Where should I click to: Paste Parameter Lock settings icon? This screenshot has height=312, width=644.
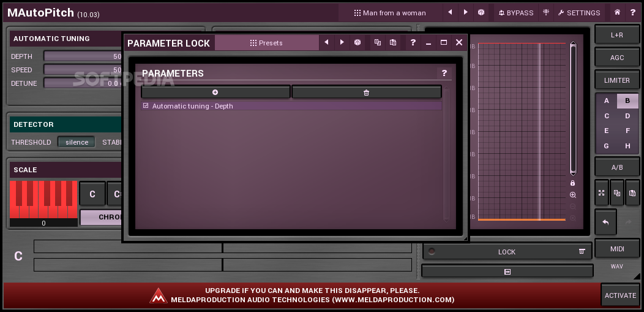[393, 42]
